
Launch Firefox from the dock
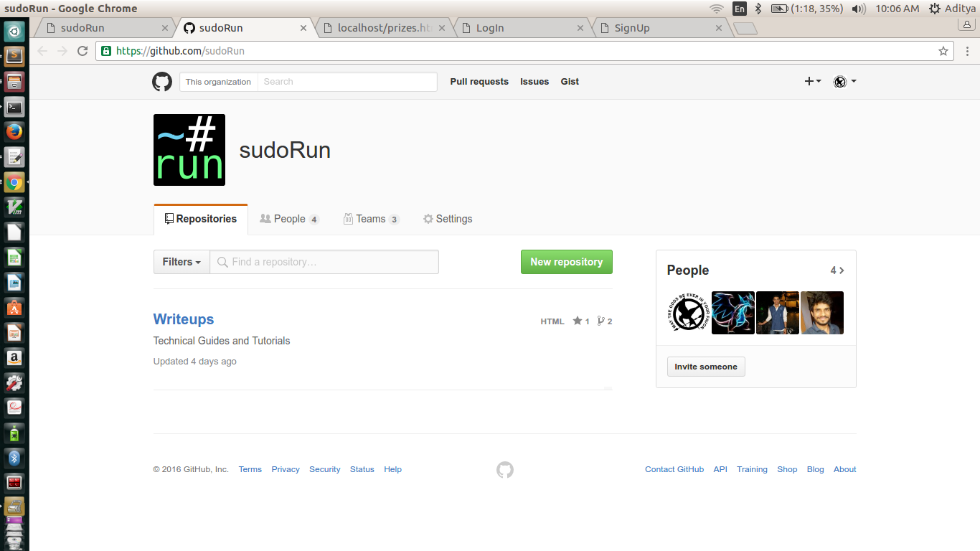pos(14,132)
